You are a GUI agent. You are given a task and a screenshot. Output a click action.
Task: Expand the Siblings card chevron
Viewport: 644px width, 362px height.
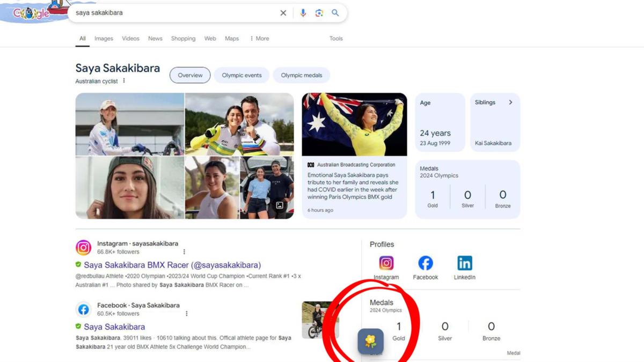pos(510,102)
